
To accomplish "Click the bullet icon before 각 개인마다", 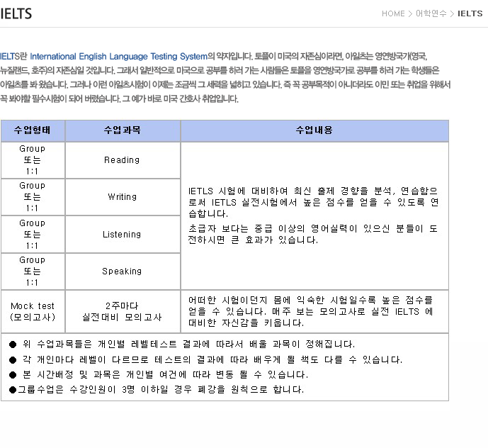I will 13,359.
